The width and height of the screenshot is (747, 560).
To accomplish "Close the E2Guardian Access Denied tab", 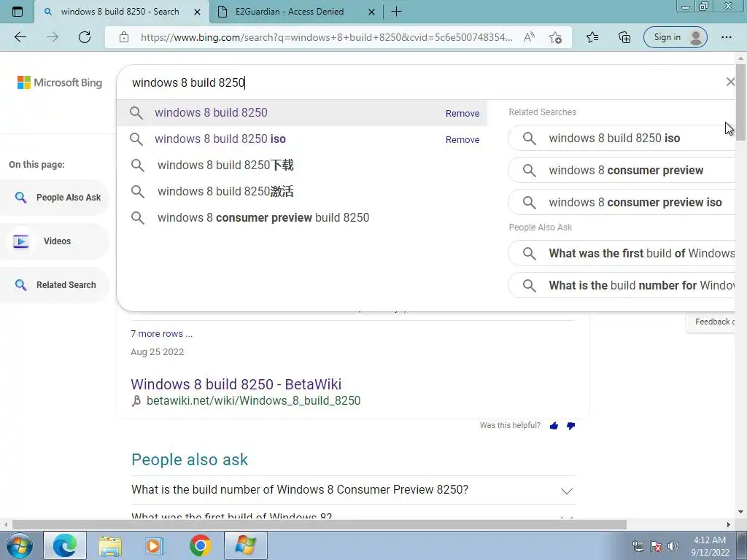I will 371,12.
